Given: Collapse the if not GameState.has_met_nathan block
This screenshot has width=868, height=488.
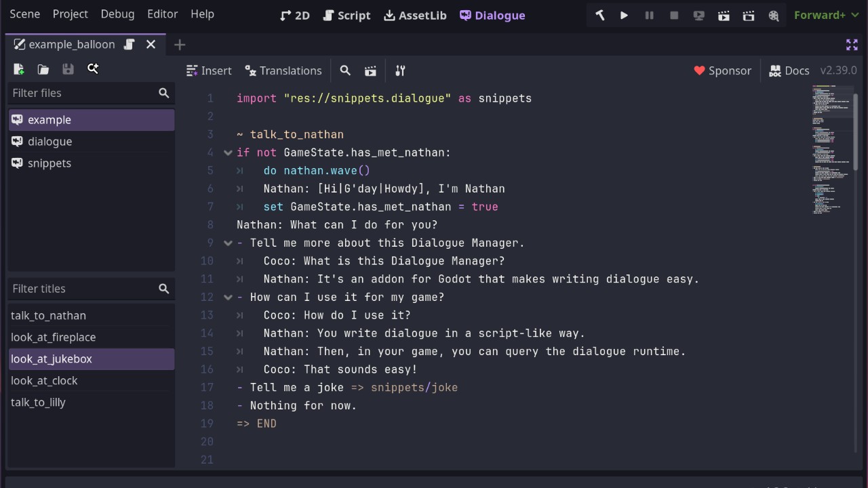Looking at the screenshot, I should (x=228, y=152).
